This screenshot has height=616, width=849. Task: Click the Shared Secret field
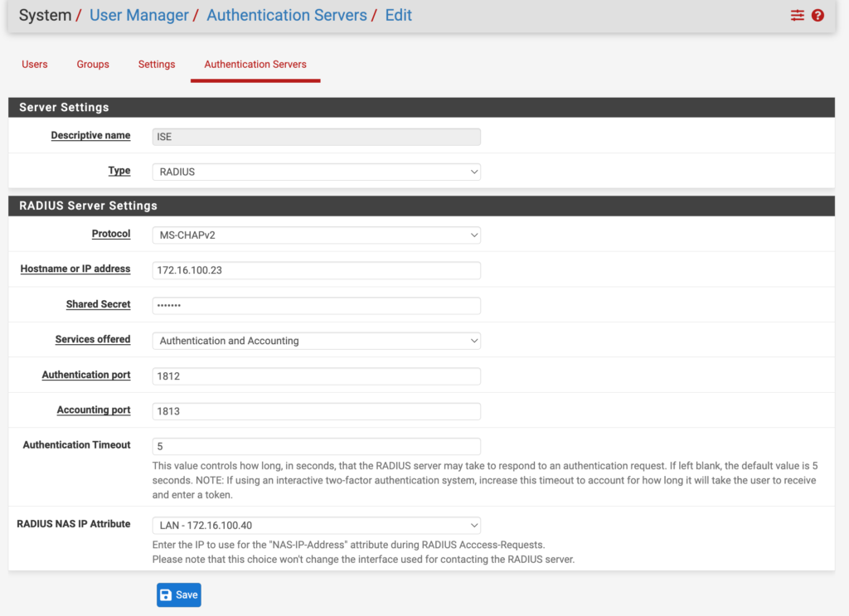315,305
